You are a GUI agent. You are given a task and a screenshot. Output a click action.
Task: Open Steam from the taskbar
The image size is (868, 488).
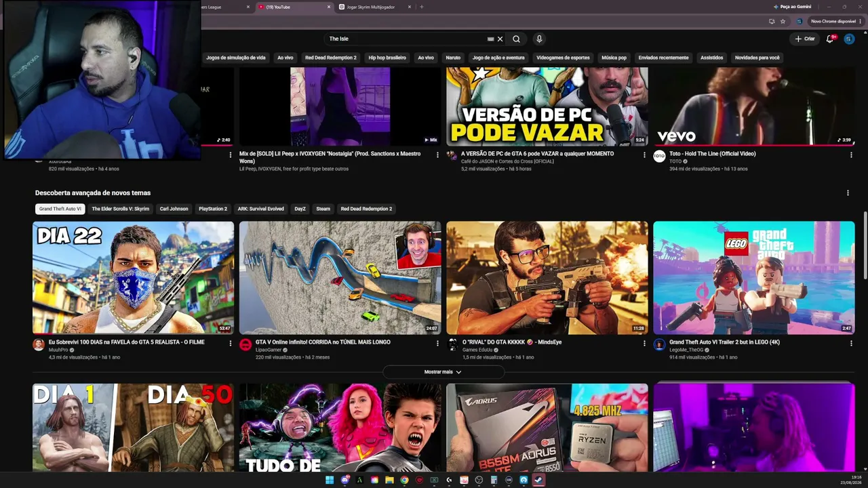tap(538, 481)
